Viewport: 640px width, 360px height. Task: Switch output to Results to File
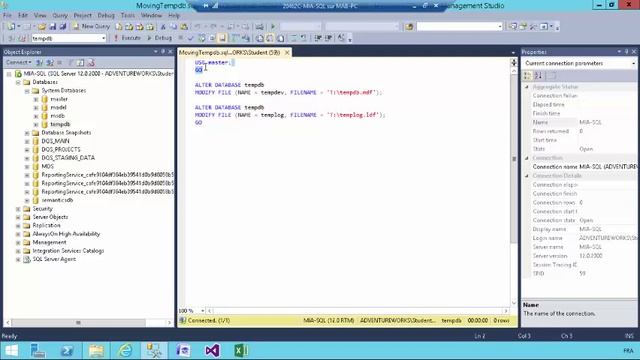tap(280, 38)
